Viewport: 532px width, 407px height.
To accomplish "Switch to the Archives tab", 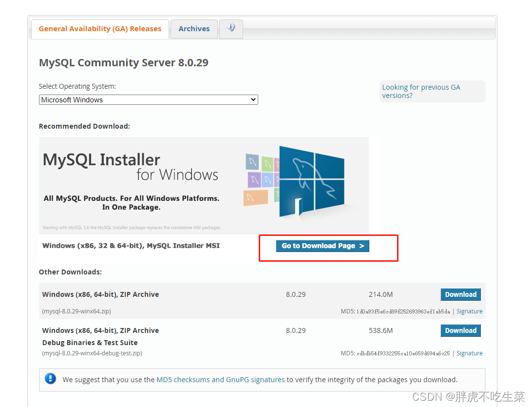I will 193,29.
